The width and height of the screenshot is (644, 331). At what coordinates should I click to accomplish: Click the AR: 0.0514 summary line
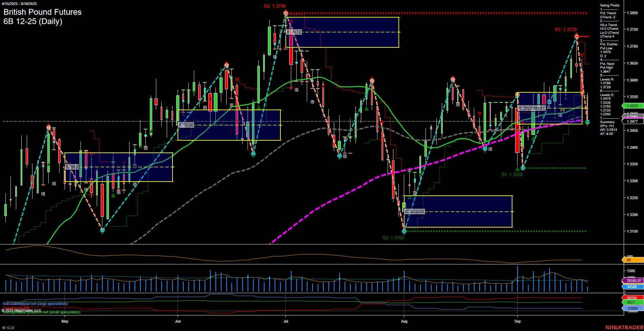tap(608, 130)
